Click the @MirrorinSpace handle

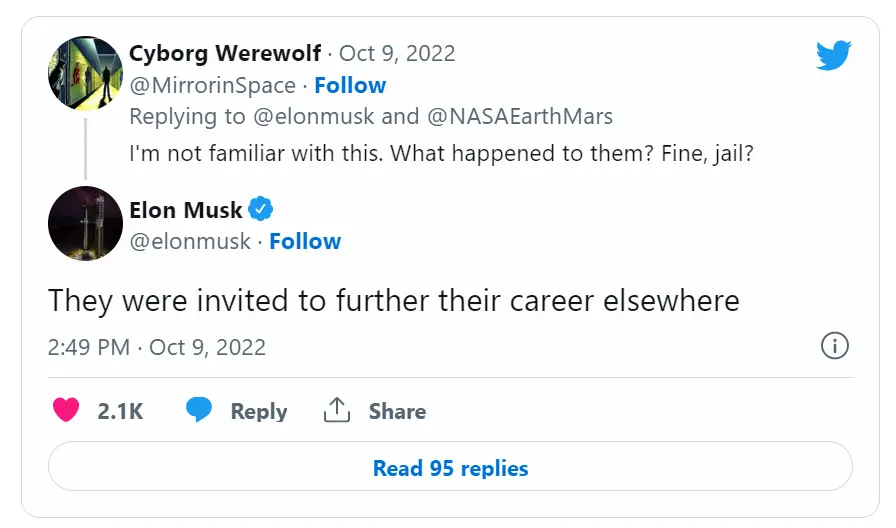pyautogui.click(x=212, y=85)
